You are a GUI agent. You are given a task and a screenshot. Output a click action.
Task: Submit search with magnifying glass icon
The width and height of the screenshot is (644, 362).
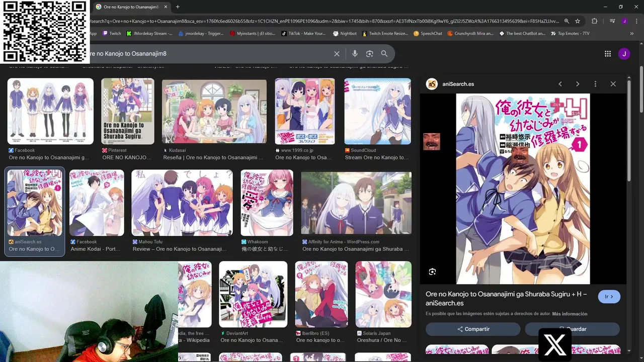[384, 54]
